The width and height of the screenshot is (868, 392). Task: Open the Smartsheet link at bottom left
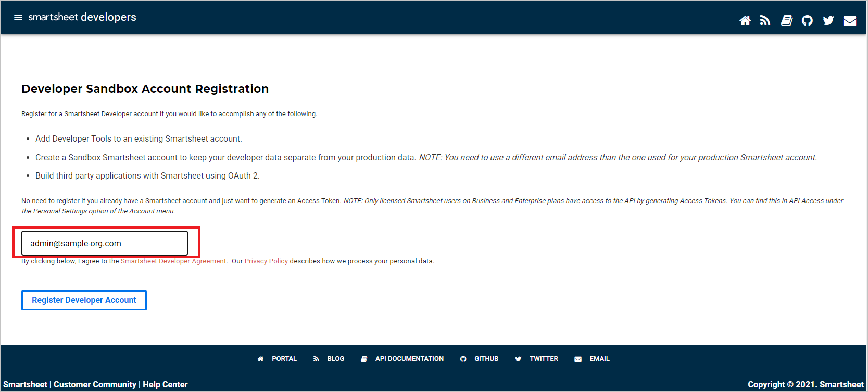point(25,385)
